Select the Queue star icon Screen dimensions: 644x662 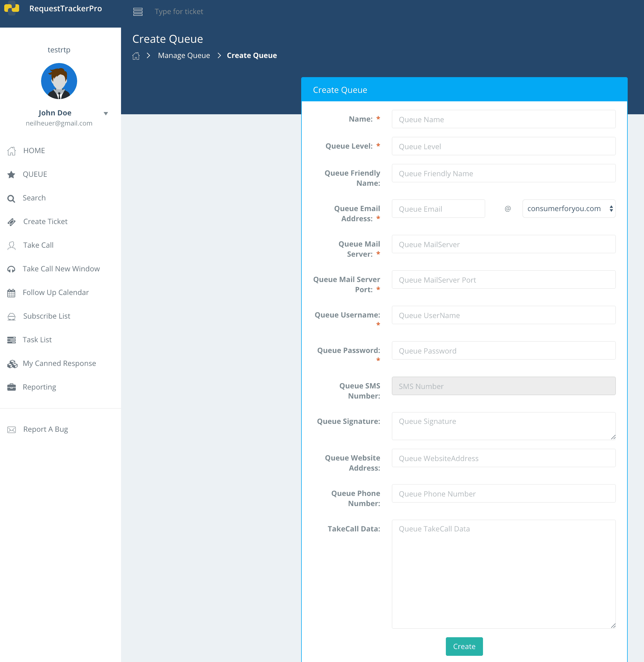(x=11, y=175)
